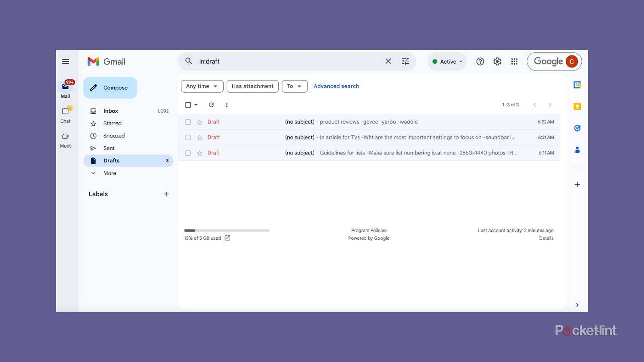The image size is (644, 362).
Task: Select the product reviews draft checkbox
Action: coord(188,122)
